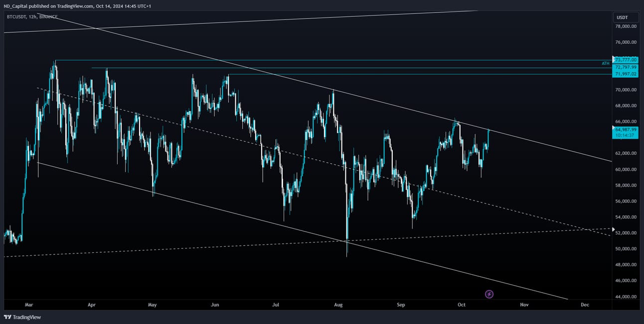The width and height of the screenshot is (644, 324).
Task: Click the 50,000.00 price axis label
Action: 626,249
